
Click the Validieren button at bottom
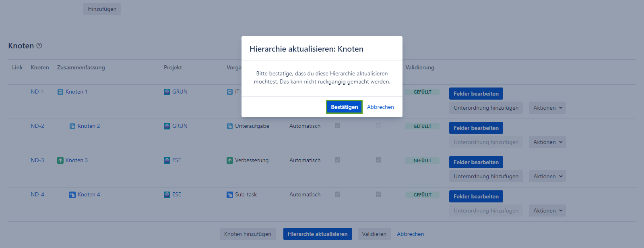coord(374,234)
